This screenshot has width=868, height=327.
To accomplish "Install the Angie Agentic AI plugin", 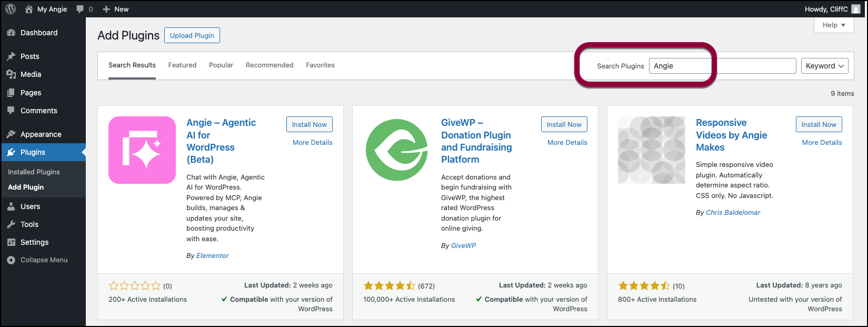I will click(x=310, y=124).
